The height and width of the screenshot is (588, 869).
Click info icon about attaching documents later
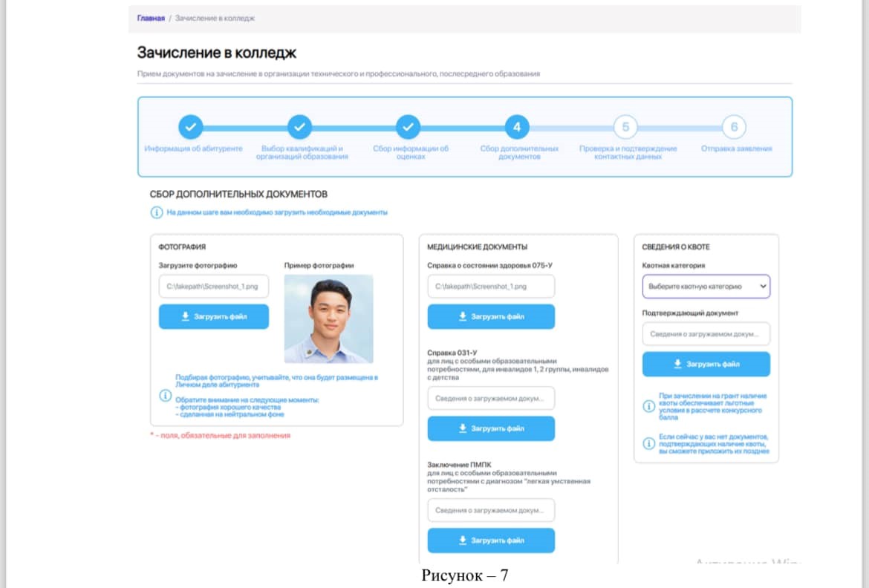point(649,444)
